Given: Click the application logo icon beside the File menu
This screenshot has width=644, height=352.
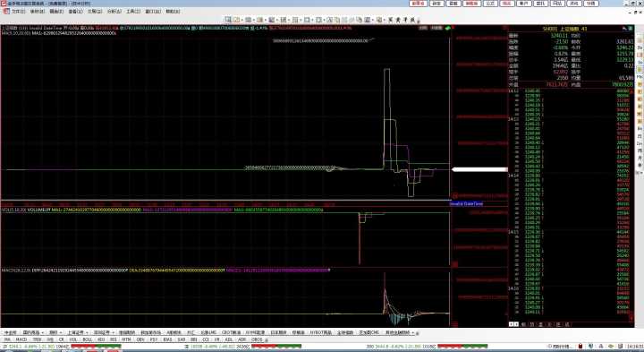Looking at the screenshot, I should click(5, 11).
